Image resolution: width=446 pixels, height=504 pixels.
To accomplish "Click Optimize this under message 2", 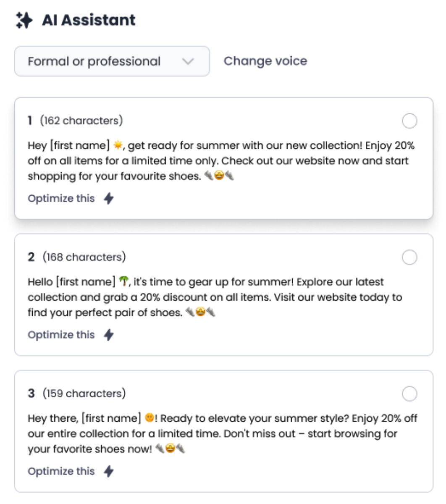I will point(61,335).
